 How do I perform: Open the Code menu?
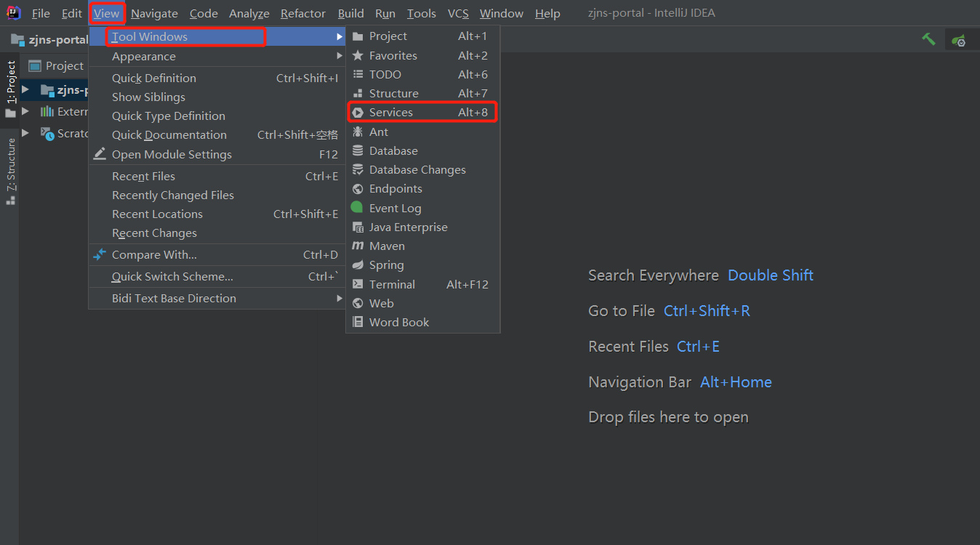(204, 13)
